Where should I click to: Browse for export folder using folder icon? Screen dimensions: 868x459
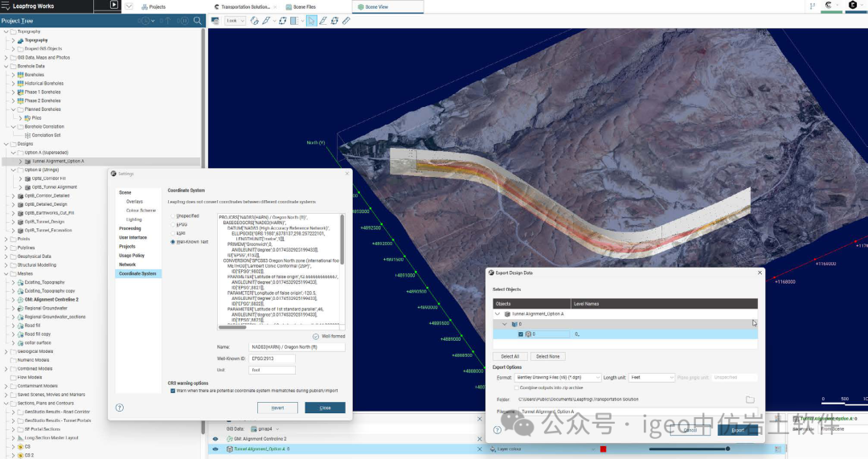(x=750, y=400)
